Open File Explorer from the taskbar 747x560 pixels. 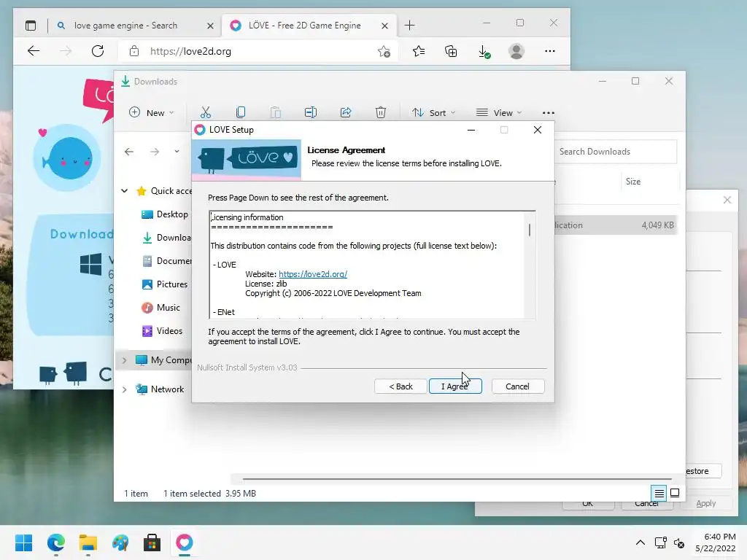pos(88,542)
